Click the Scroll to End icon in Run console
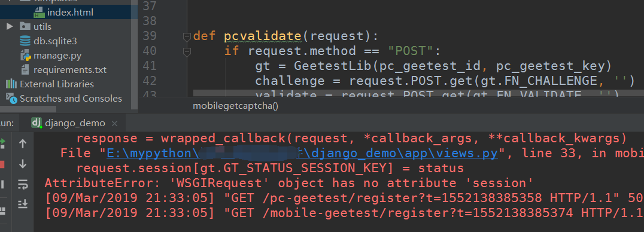Viewport: 644px width, 232px height. [23, 203]
